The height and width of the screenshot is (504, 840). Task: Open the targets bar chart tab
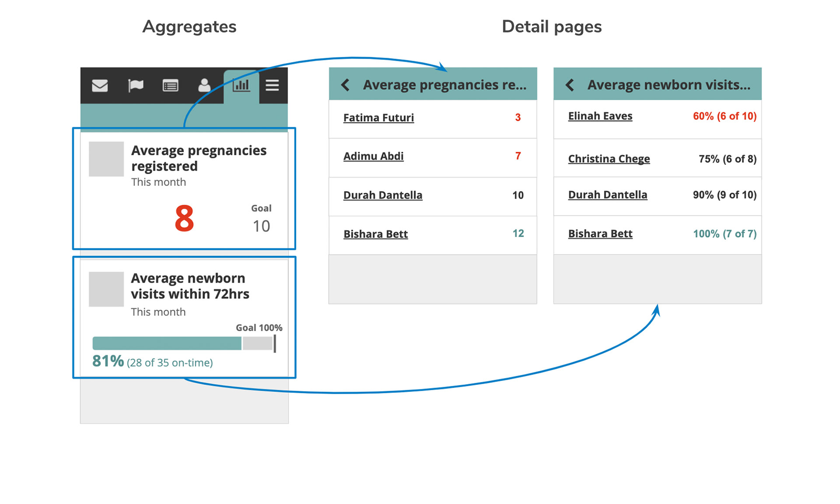coord(241,85)
